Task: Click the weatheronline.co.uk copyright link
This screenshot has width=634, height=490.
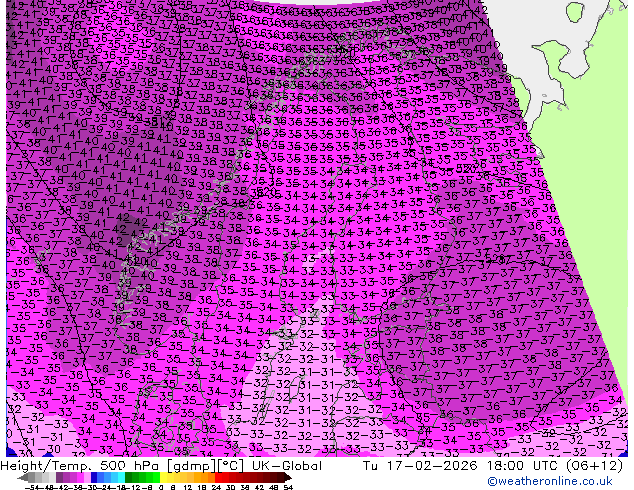Action: tap(549, 481)
